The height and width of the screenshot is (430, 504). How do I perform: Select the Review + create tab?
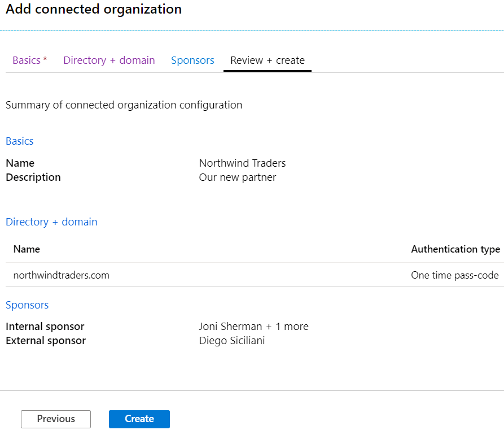[x=267, y=60]
